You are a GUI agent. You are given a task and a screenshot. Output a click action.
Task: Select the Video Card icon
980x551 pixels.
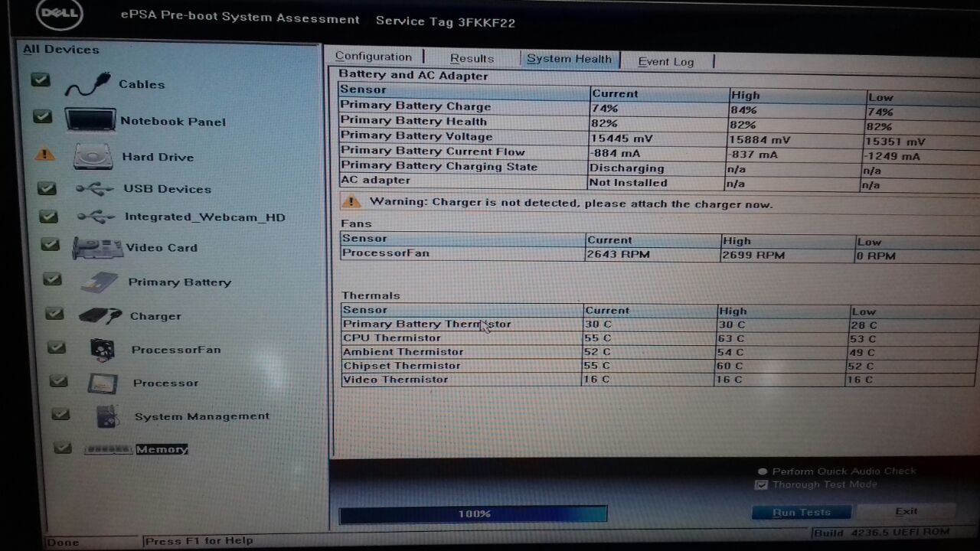97,248
